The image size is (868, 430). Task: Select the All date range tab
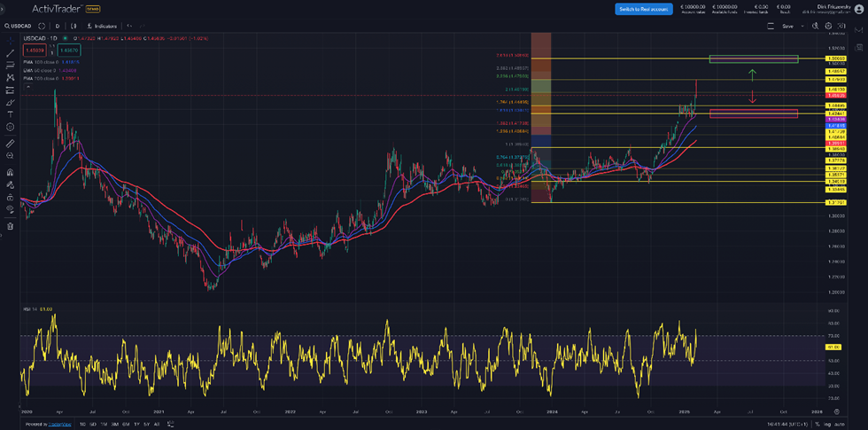157,424
